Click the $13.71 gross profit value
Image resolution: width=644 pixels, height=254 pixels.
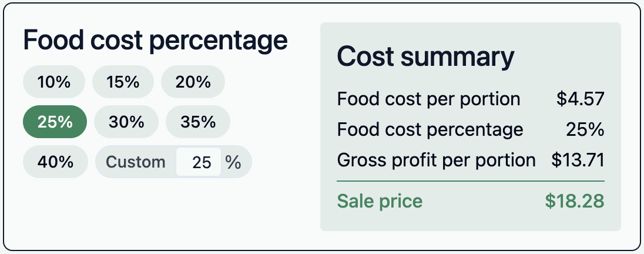point(578,160)
